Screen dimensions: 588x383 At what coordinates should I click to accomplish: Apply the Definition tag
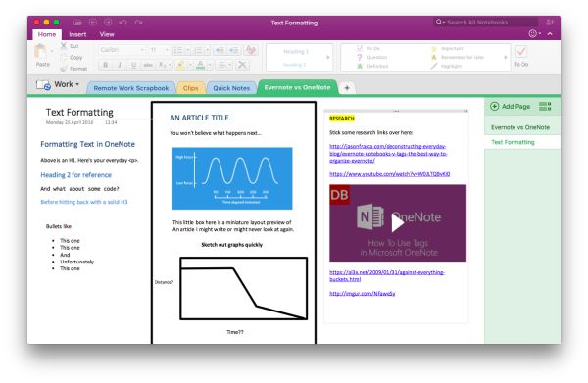click(x=360, y=66)
